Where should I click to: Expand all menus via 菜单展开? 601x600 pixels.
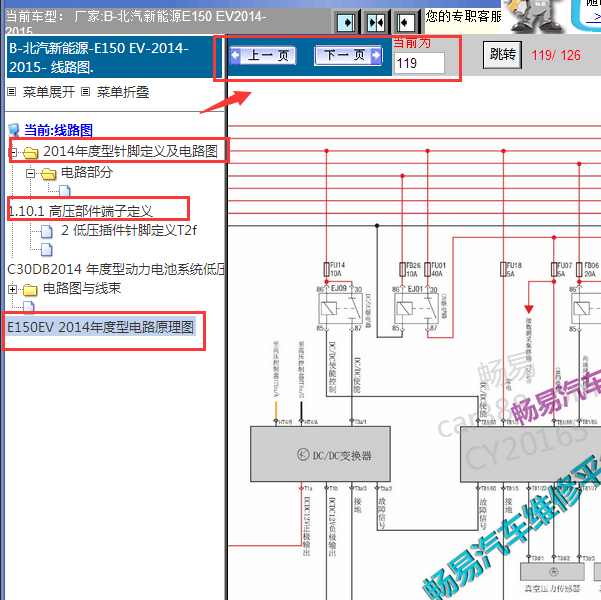(x=48, y=92)
